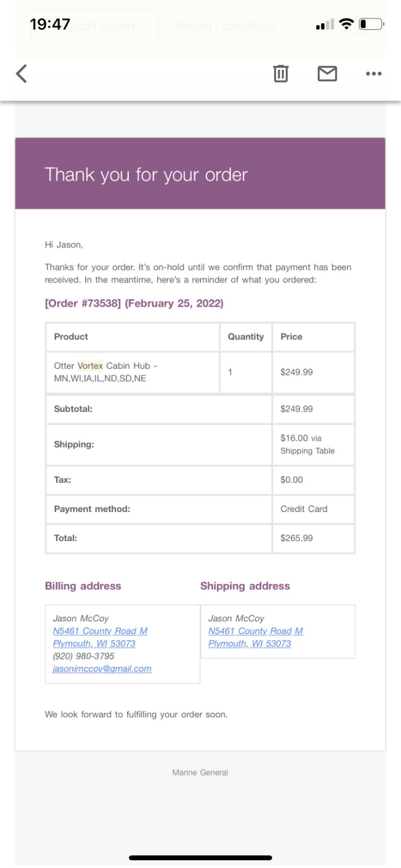Open billing address N5461 County Road M link

(x=100, y=631)
